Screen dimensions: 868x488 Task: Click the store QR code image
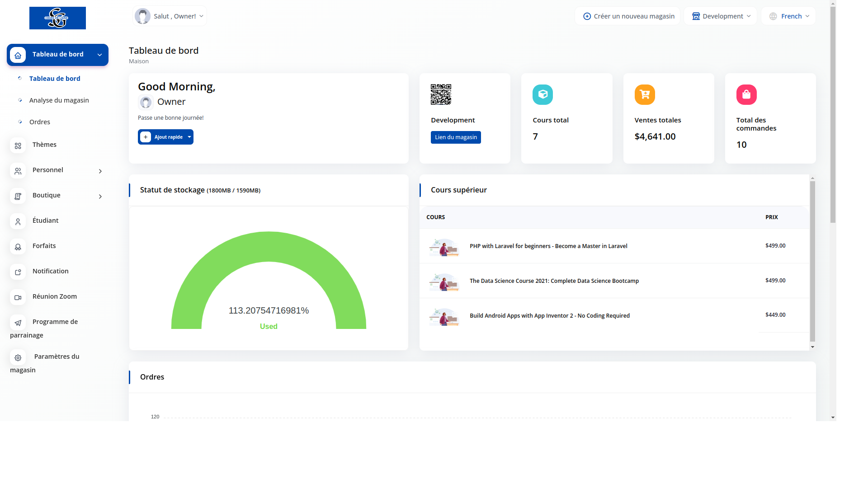[x=441, y=94]
